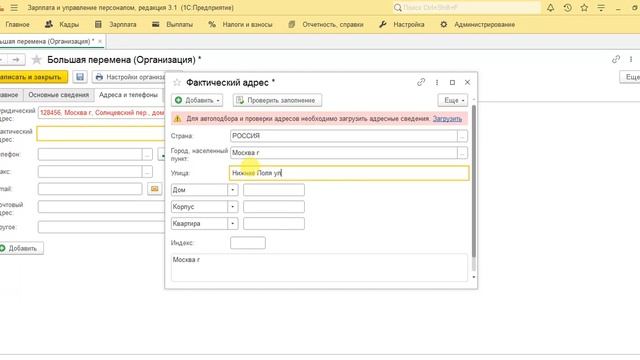Click the legal address field

pyautogui.click(x=101, y=113)
